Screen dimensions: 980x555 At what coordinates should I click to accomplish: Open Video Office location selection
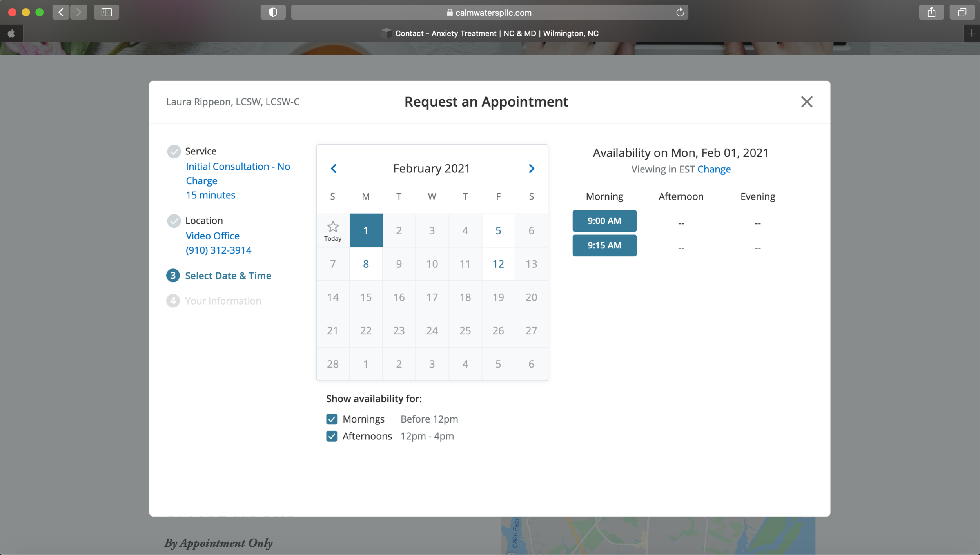click(212, 236)
